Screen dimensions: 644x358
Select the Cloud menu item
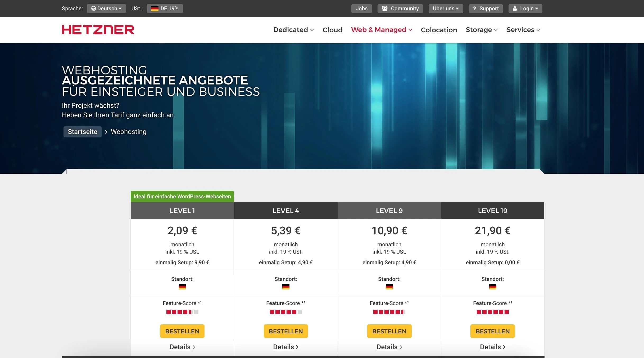click(x=332, y=30)
